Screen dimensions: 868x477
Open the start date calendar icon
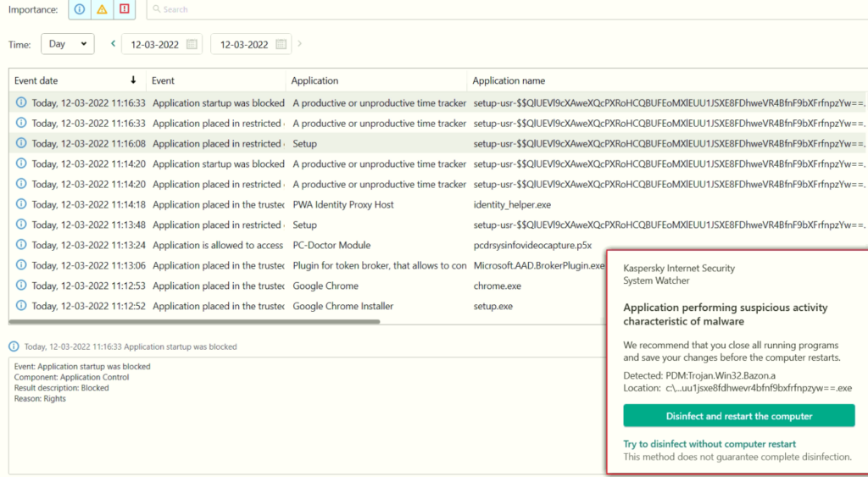coord(192,44)
